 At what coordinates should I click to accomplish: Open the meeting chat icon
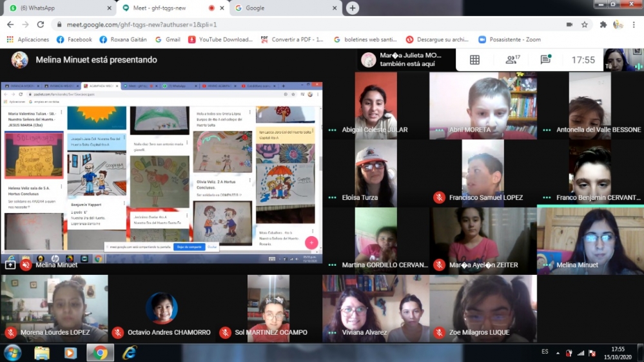[x=545, y=59]
